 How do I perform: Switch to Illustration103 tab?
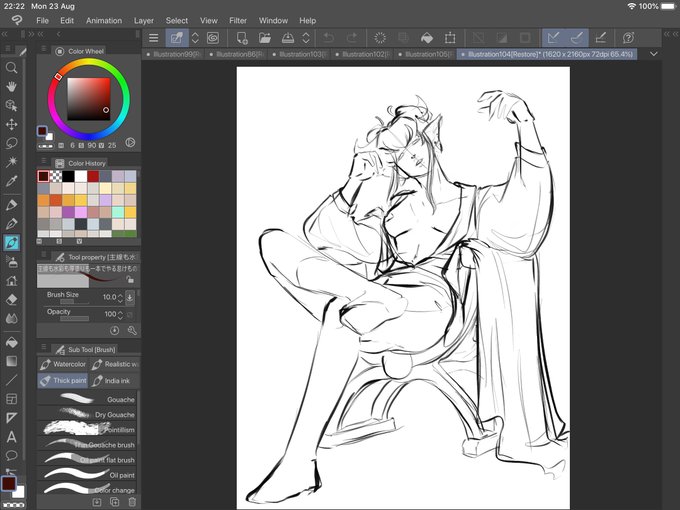pyautogui.click(x=299, y=54)
